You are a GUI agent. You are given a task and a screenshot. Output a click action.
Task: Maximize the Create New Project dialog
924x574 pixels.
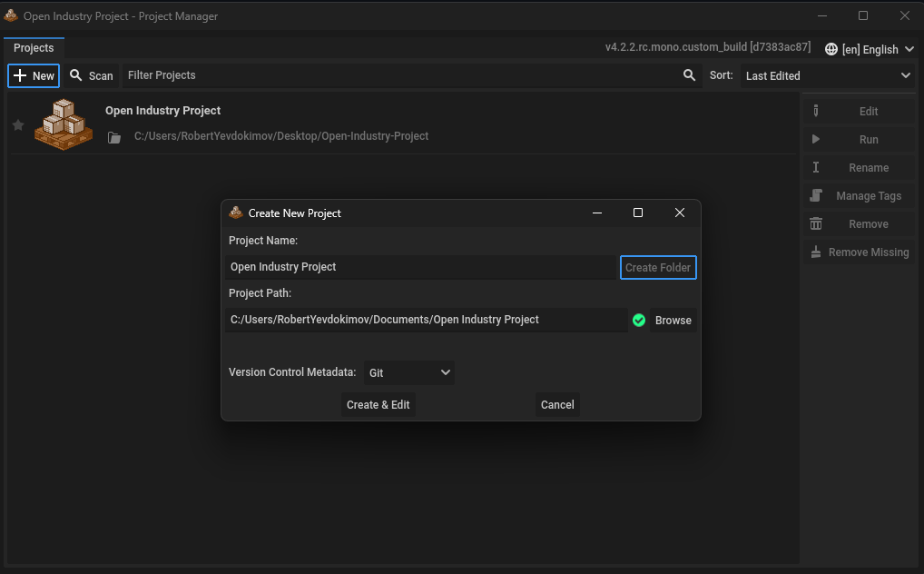tap(637, 213)
